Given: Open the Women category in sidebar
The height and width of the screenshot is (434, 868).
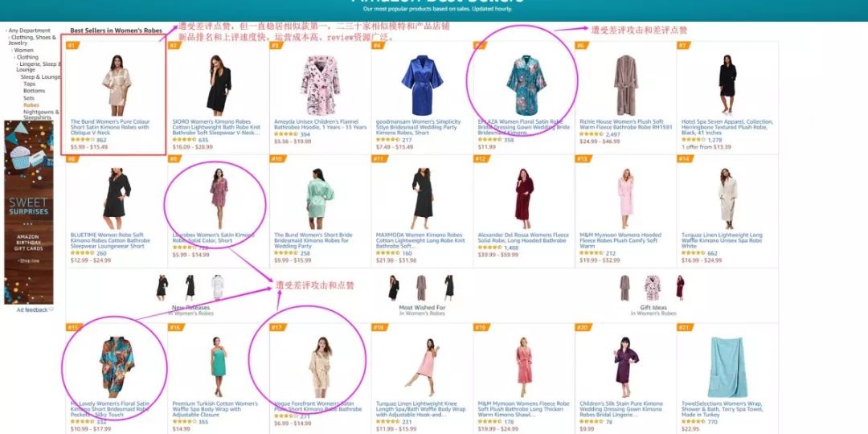Looking at the screenshot, I should (24, 51).
